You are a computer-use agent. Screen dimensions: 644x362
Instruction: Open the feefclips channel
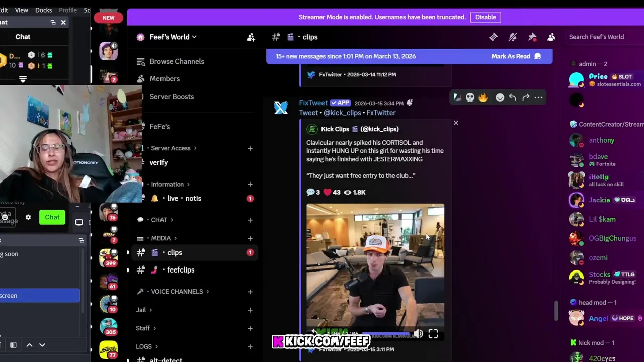[194, 270]
